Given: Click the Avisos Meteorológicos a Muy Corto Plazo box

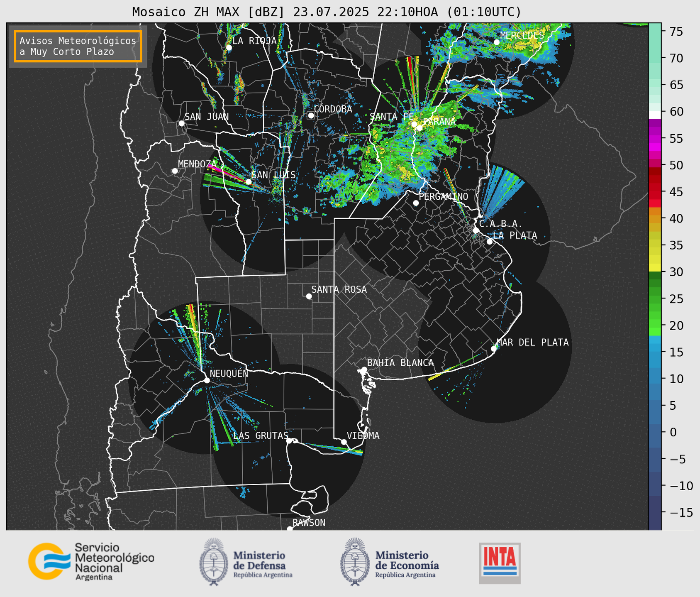Looking at the screenshot, I should click(78, 46).
